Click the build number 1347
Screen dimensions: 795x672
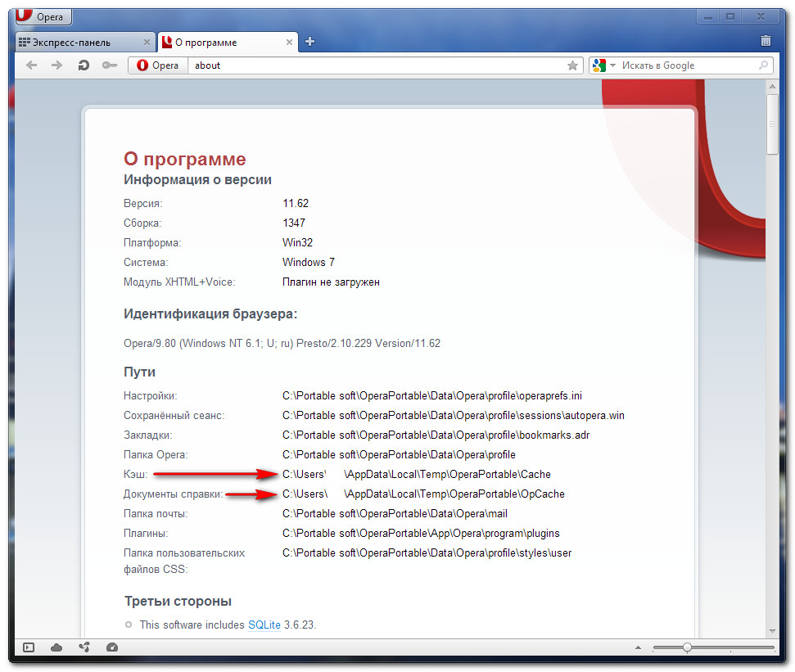click(x=294, y=223)
